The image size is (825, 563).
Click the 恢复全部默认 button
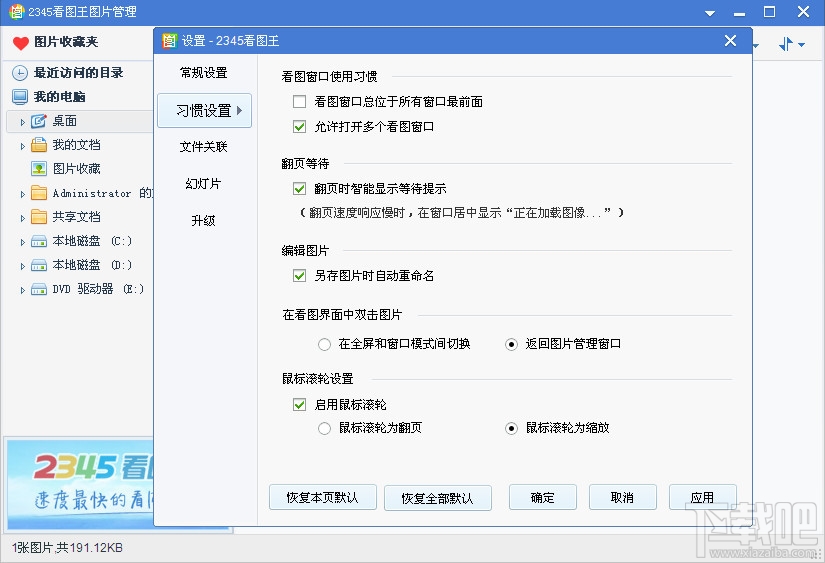click(438, 498)
